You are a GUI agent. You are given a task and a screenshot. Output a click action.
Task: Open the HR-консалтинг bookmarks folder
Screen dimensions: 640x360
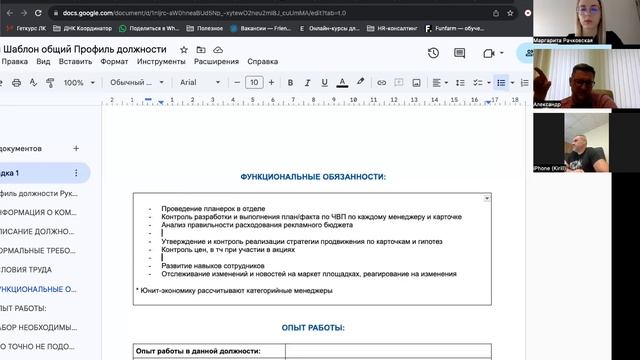coord(392,29)
